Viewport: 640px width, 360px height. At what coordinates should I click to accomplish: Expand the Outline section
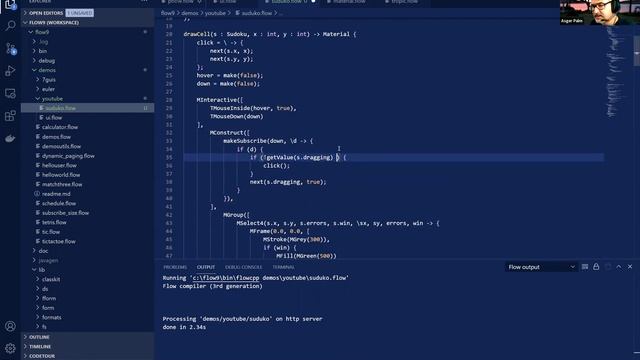(87, 337)
